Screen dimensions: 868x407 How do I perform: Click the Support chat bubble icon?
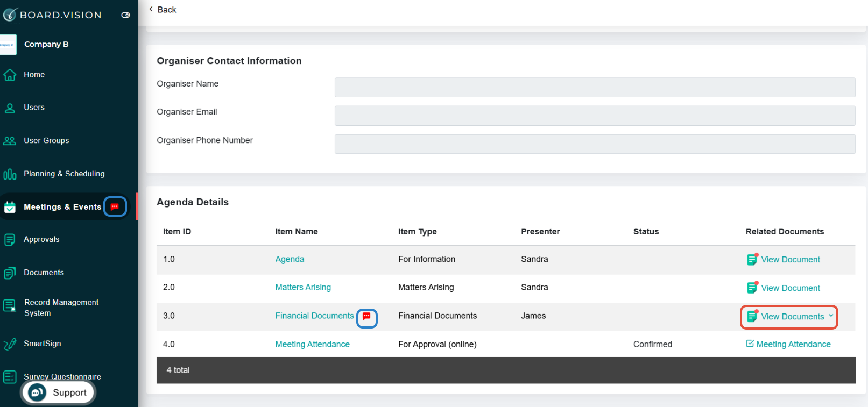[37, 392]
